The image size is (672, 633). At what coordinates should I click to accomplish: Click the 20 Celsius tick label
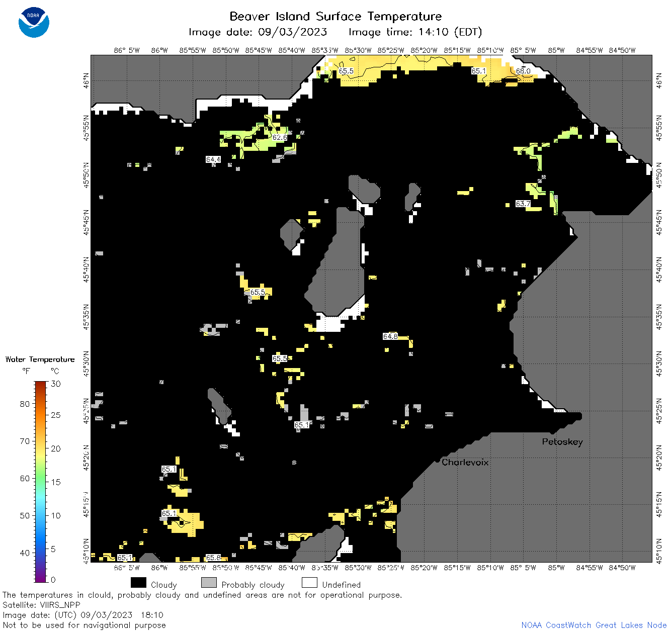[x=56, y=448]
